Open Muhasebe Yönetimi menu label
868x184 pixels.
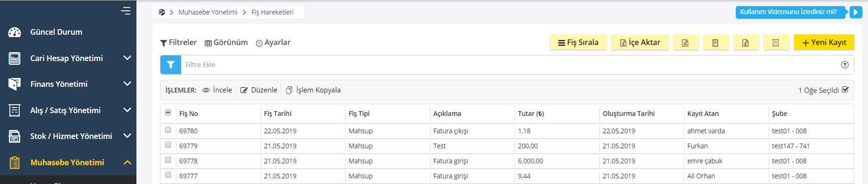[x=67, y=162]
